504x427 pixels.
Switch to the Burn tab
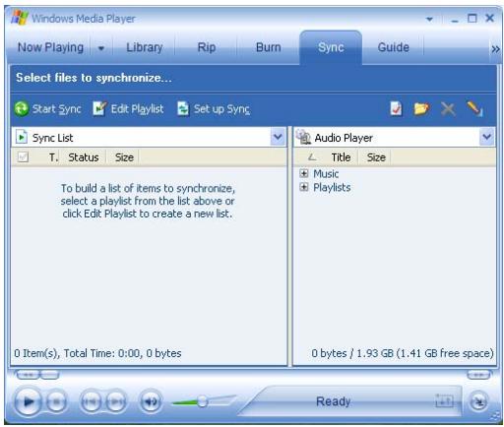tap(269, 48)
